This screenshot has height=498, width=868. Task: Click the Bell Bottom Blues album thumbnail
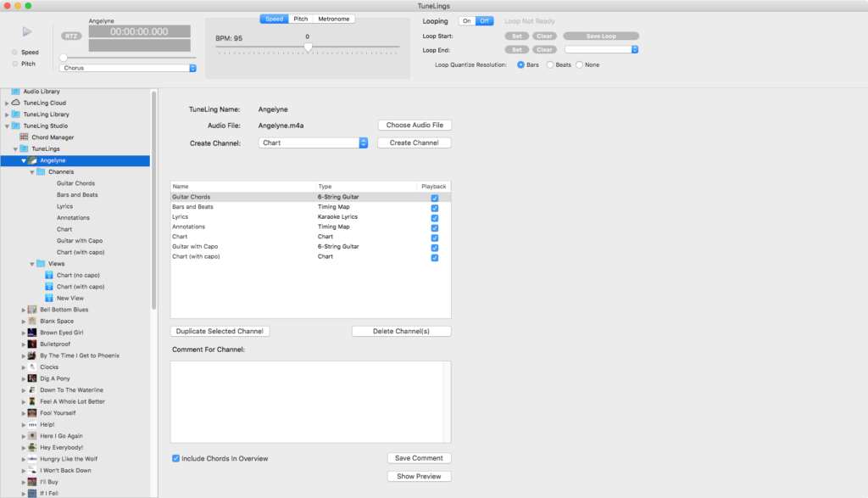32,310
